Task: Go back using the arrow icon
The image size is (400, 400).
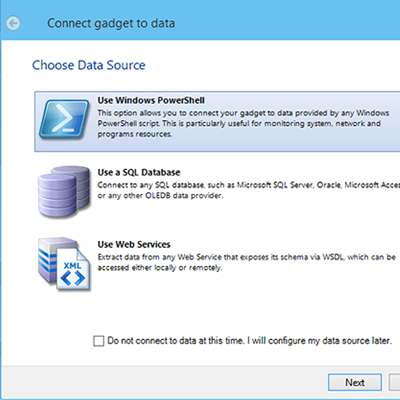Action: (x=13, y=23)
